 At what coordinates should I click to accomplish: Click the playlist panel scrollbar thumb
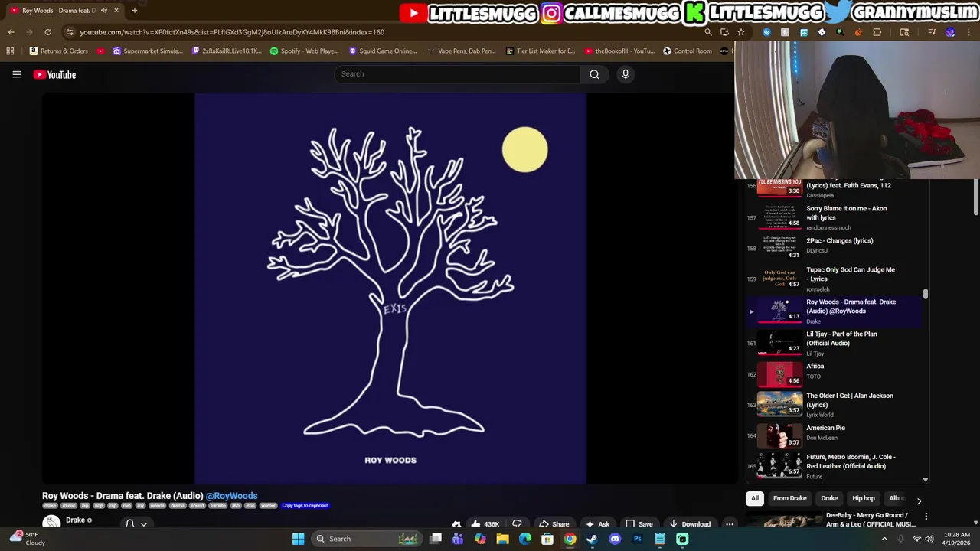925,294
